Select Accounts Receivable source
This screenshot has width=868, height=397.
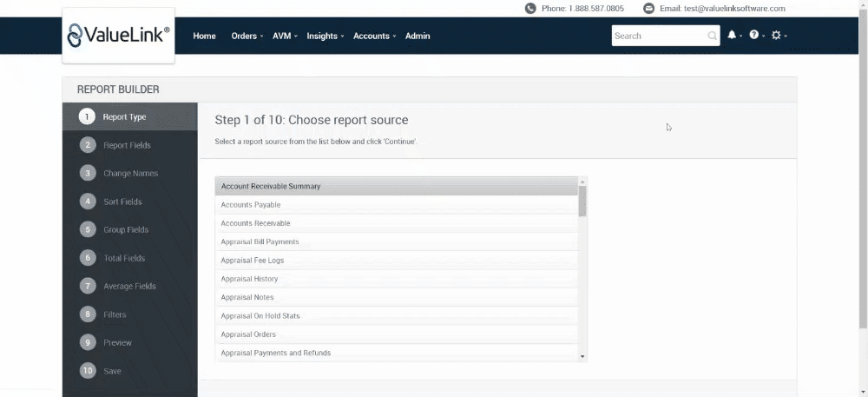click(397, 223)
